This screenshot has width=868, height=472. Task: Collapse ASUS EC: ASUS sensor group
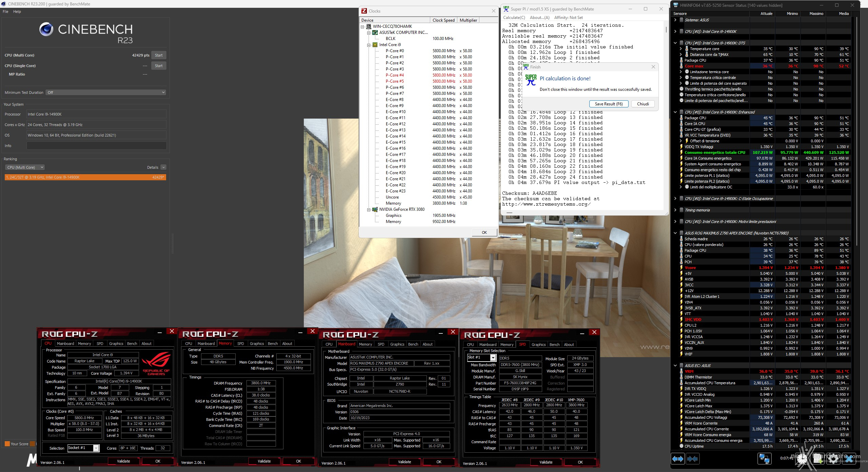tap(675, 366)
